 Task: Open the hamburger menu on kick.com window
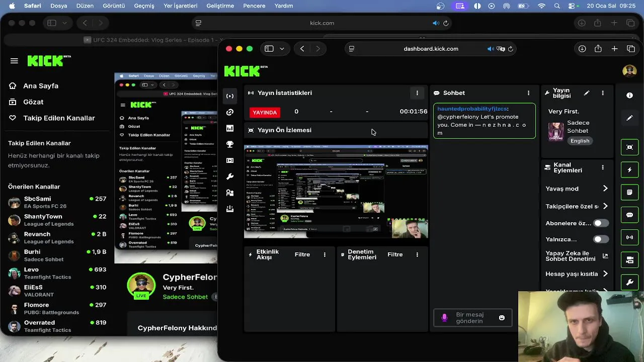click(14, 61)
